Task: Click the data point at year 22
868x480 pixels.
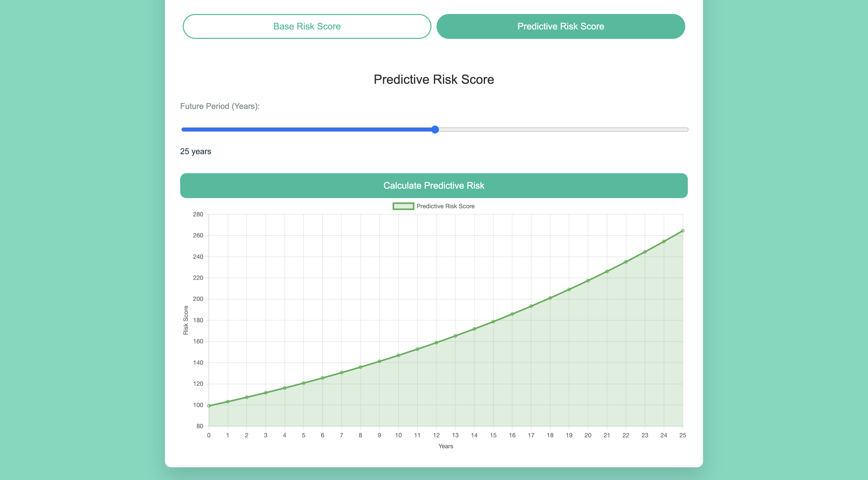Action: [x=626, y=262]
